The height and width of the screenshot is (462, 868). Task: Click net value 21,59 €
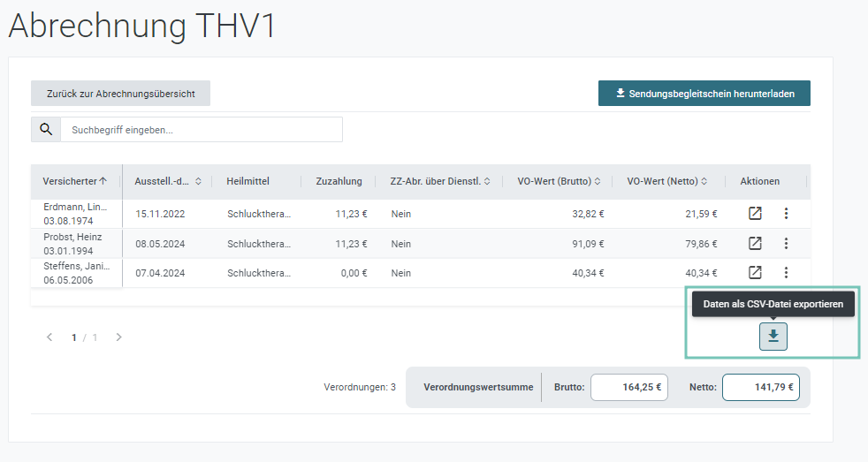(x=701, y=214)
